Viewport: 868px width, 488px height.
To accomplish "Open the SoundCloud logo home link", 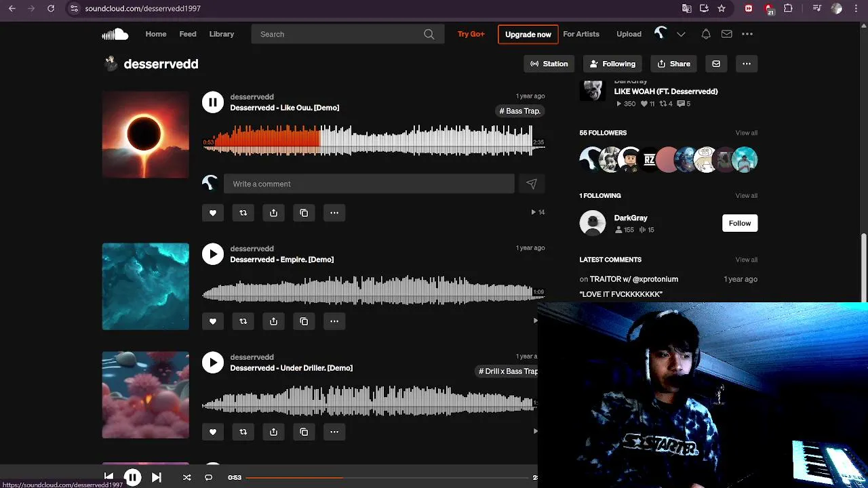I will click(115, 34).
